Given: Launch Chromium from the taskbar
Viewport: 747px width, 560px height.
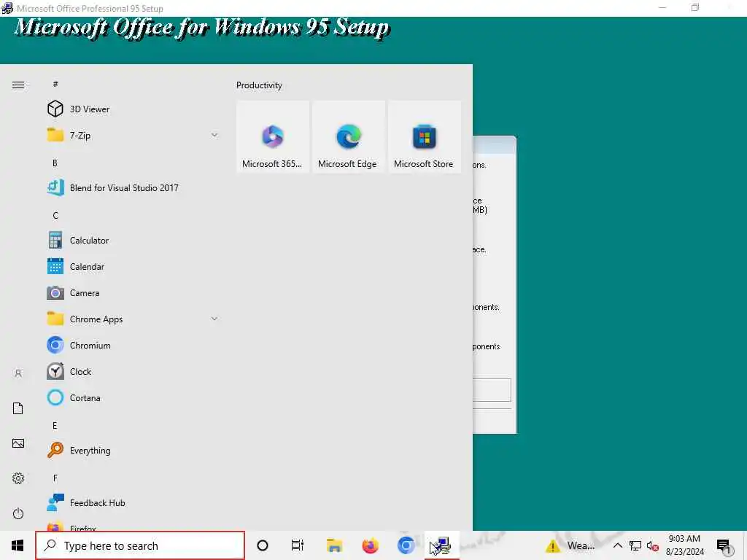Looking at the screenshot, I should coord(406,545).
